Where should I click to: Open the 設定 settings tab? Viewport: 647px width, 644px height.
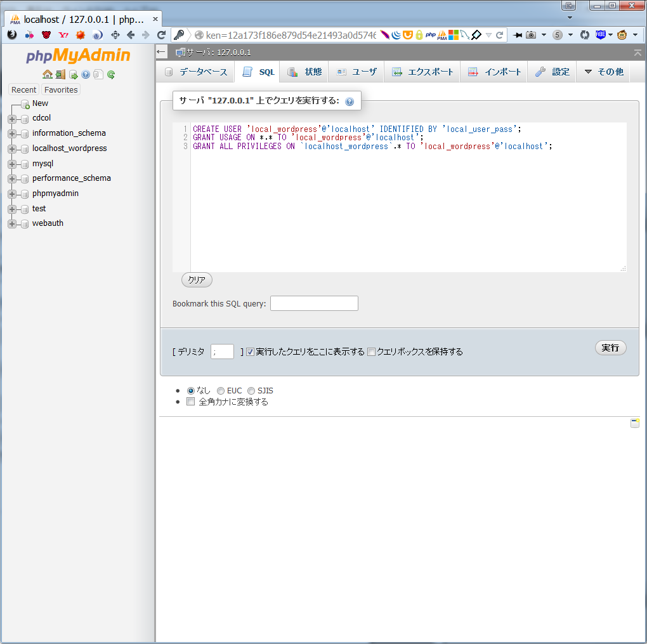coord(552,72)
